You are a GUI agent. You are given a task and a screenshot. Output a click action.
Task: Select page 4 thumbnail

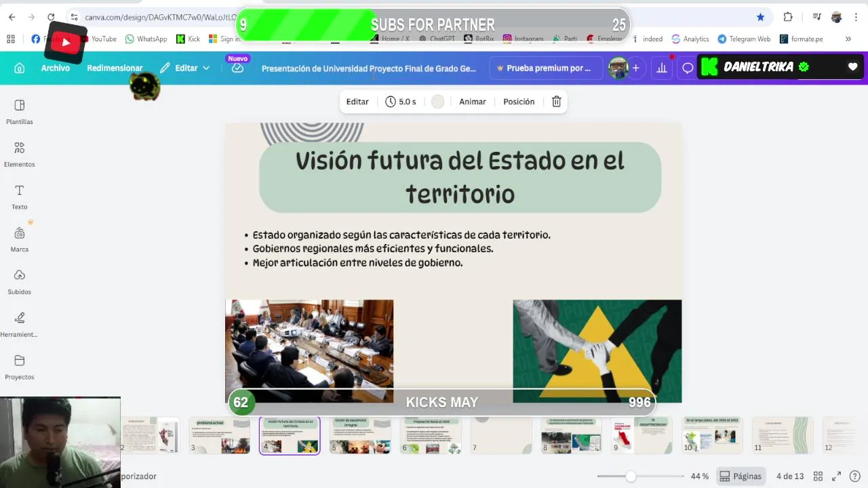click(x=290, y=435)
